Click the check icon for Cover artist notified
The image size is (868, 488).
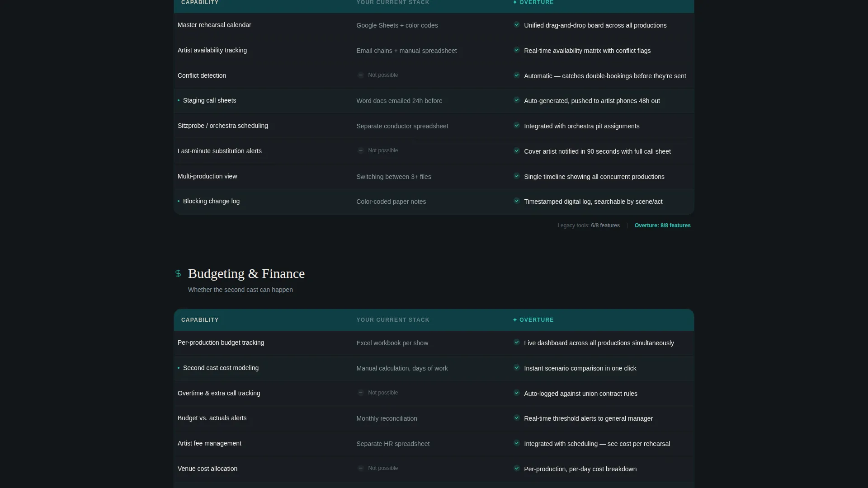(516, 151)
